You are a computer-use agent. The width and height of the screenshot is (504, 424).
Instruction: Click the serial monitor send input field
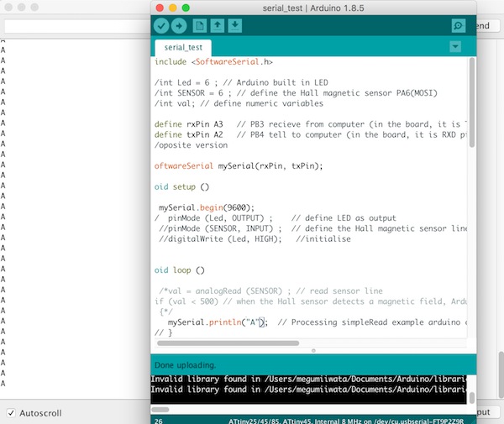[77, 26]
